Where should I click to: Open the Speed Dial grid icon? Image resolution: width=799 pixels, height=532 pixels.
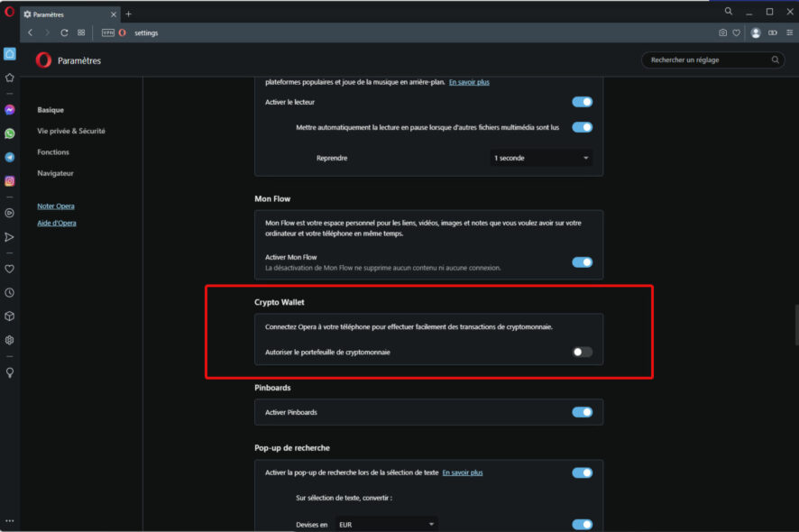81,32
